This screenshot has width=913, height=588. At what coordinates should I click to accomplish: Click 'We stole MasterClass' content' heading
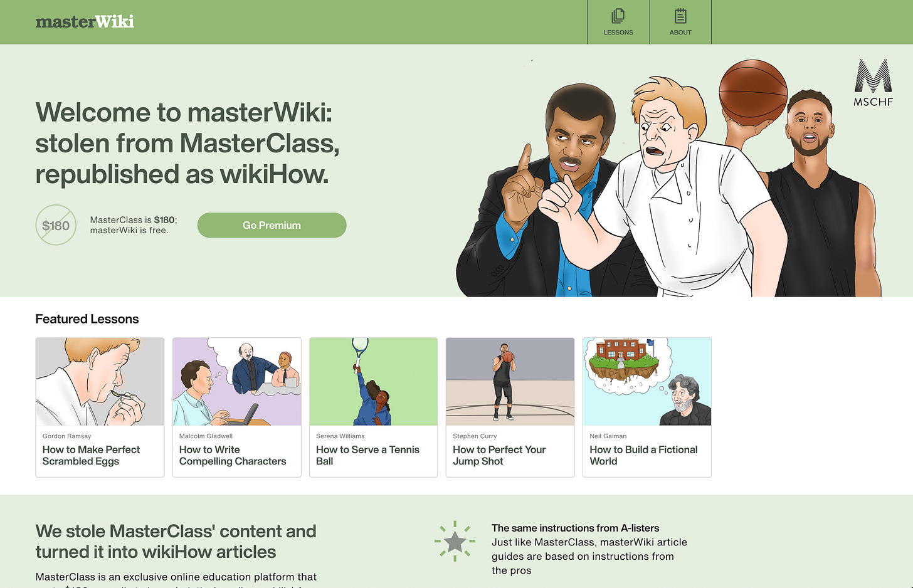click(x=176, y=542)
